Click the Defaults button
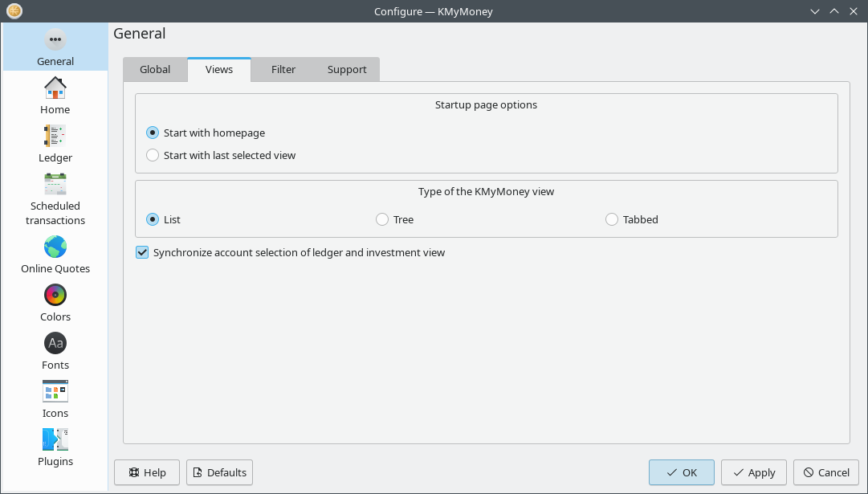 point(219,472)
